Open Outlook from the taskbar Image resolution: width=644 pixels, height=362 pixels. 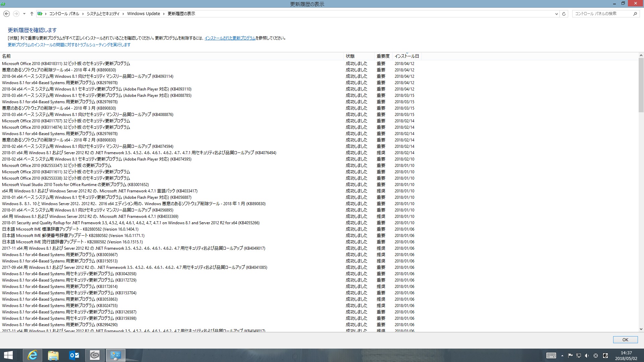click(x=74, y=355)
